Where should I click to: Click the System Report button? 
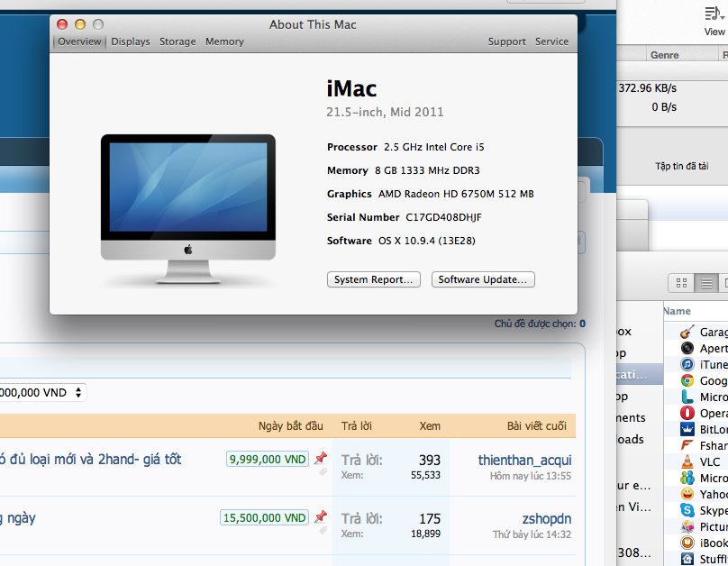(x=374, y=279)
